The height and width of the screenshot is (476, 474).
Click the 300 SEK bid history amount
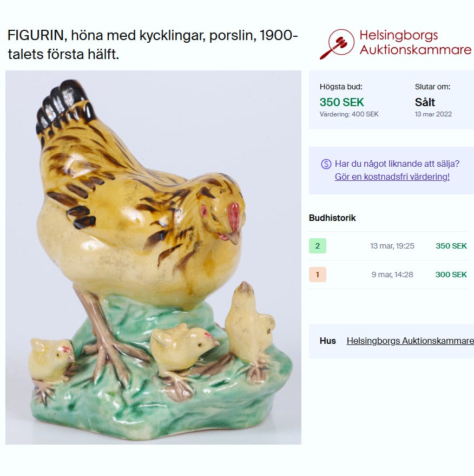(x=451, y=275)
